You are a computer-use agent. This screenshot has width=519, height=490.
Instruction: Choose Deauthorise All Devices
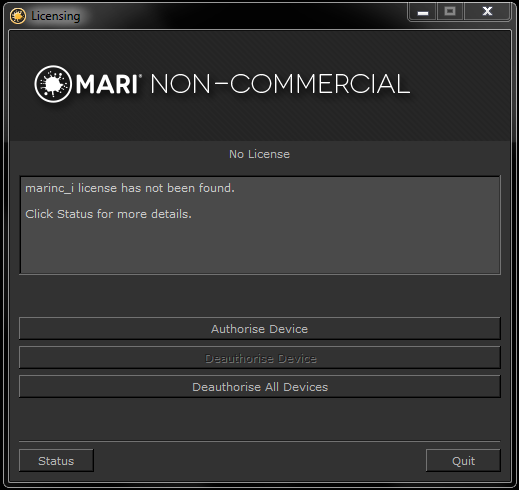click(260, 387)
